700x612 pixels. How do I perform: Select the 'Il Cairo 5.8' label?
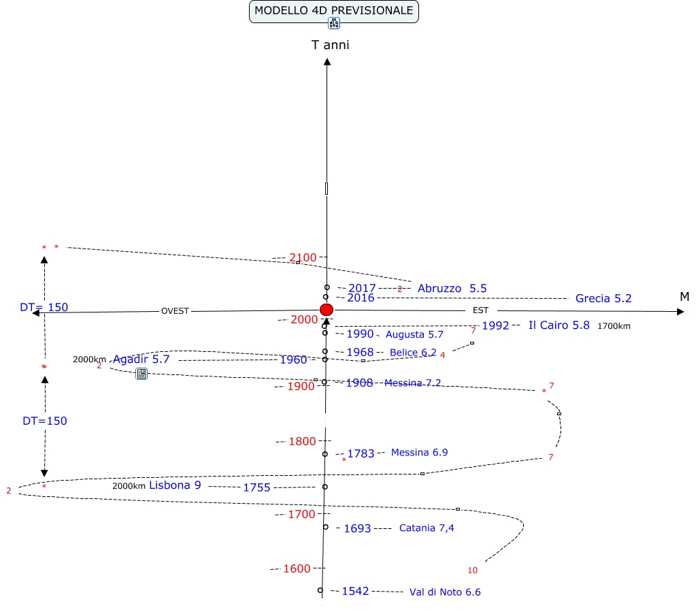[559, 325]
